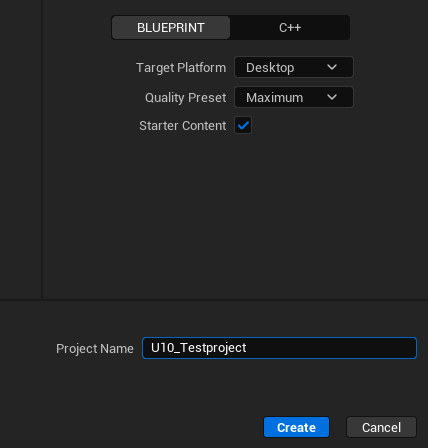Viewport: 428px width, 448px height.
Task: Switch project type to C++
Action: [290, 28]
